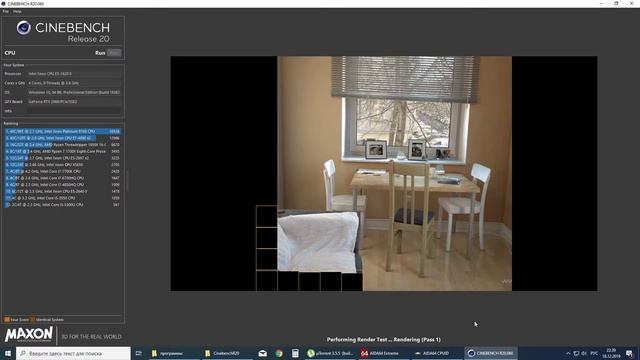Screen dimensions: 640x360
Task: Open the File menu
Action: point(6,11)
